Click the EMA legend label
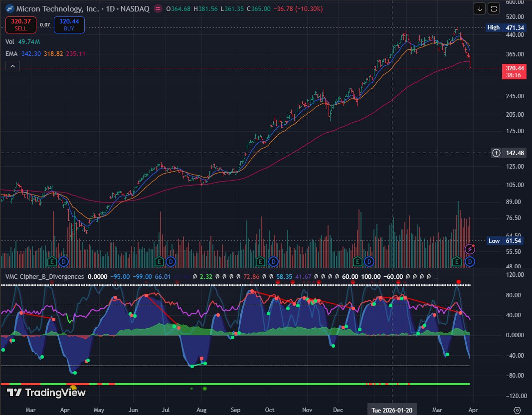Viewport: 532px width, 415px height. point(11,53)
